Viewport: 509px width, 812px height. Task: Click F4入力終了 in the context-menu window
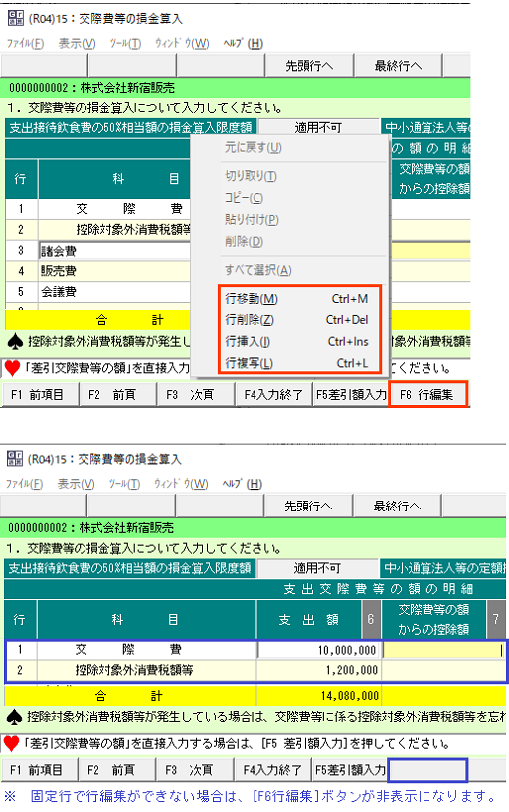(273, 395)
